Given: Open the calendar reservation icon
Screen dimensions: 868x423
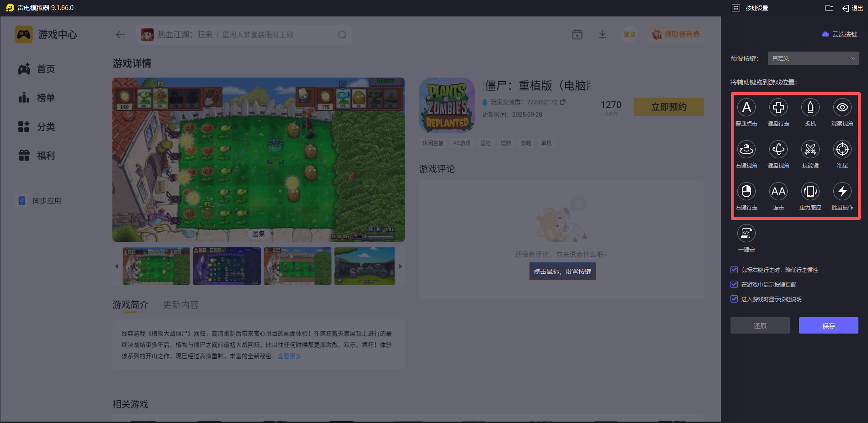Looking at the screenshot, I should pos(577,34).
